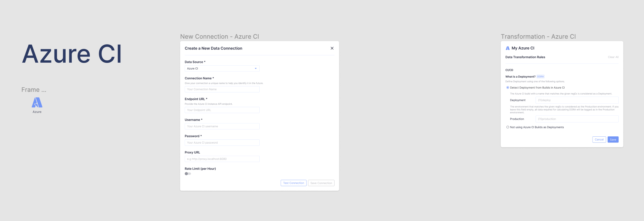The width and height of the screenshot is (644, 221).
Task: Click the Production regex input field
Action: [577, 119]
